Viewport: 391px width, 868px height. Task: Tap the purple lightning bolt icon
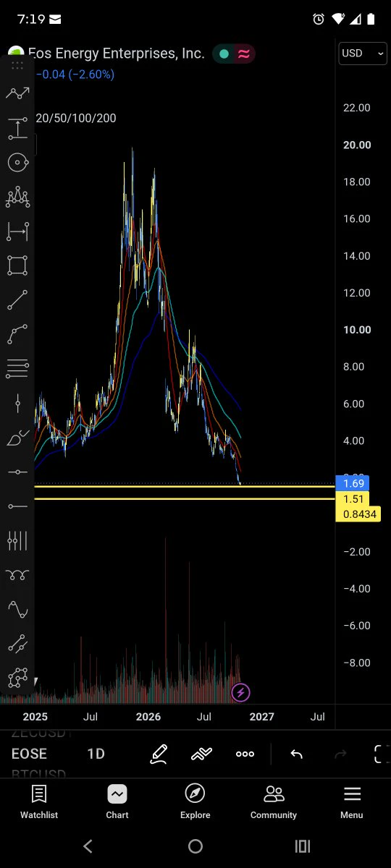point(241,693)
